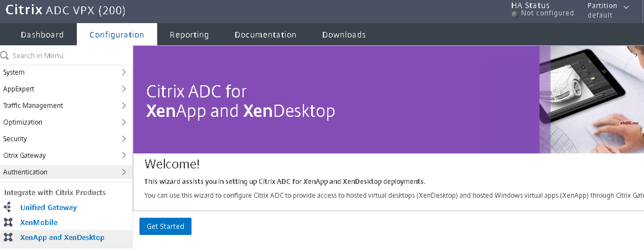The width and height of the screenshot is (644, 249).
Task: Click the HA Status indicator dot
Action: 514,14
